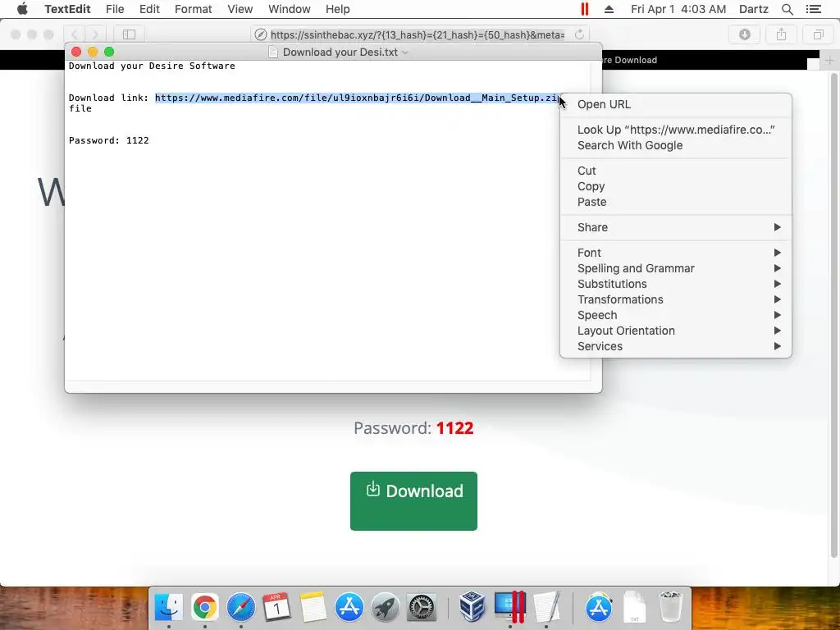This screenshot has width=840, height=630.
Task: Launch VirtualBox from the dock
Action: pos(472,608)
